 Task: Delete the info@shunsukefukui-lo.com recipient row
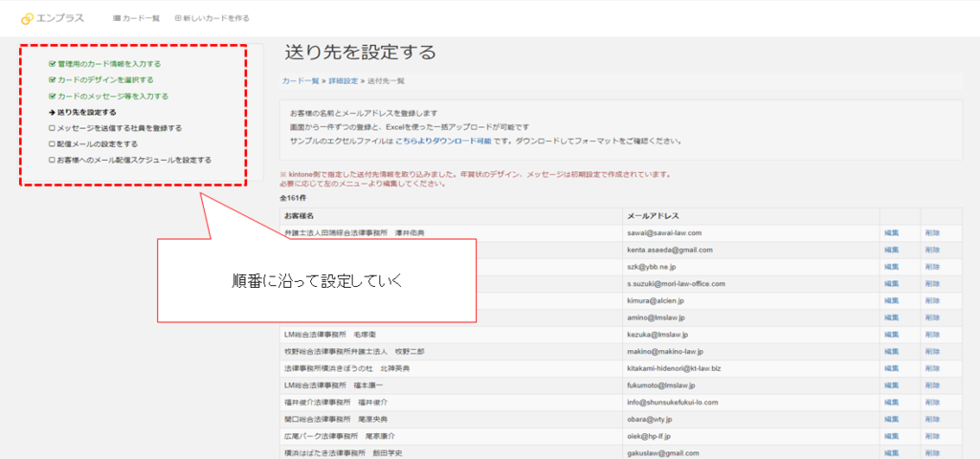[x=931, y=402]
